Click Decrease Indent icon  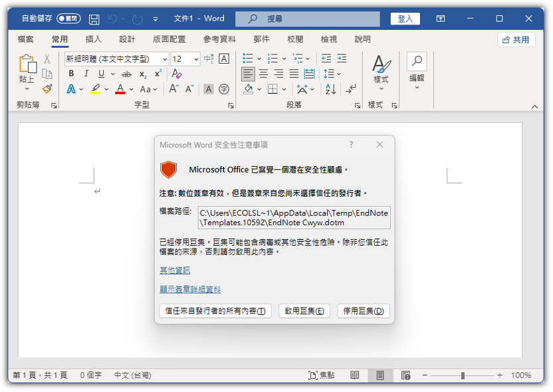coord(326,58)
